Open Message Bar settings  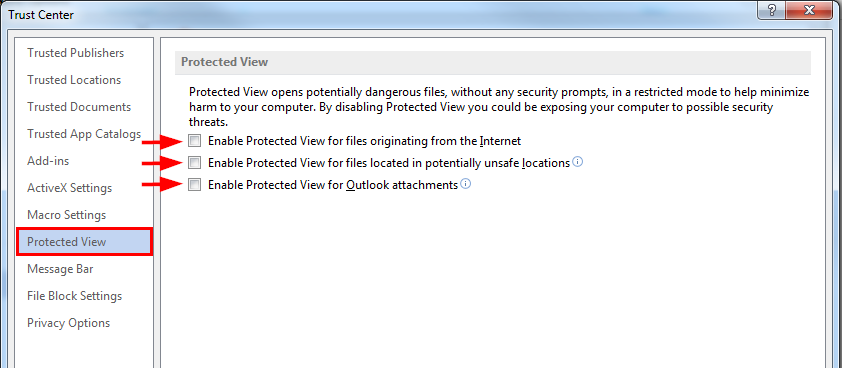[61, 269]
